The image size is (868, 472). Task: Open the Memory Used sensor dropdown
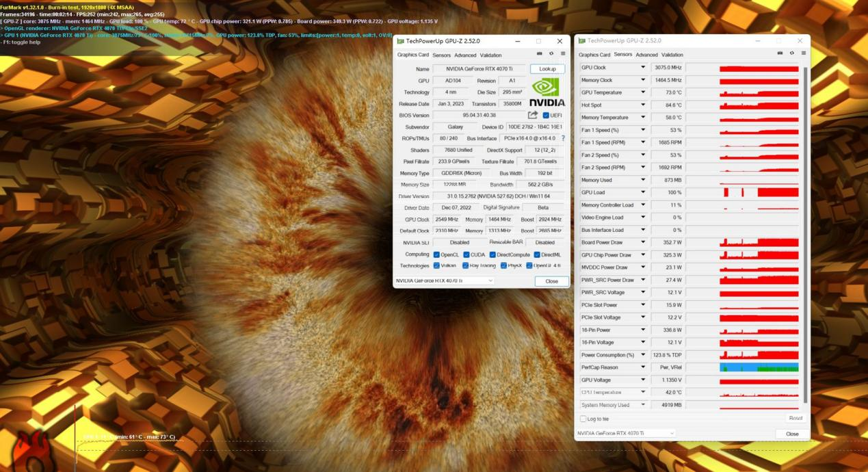[x=643, y=180]
